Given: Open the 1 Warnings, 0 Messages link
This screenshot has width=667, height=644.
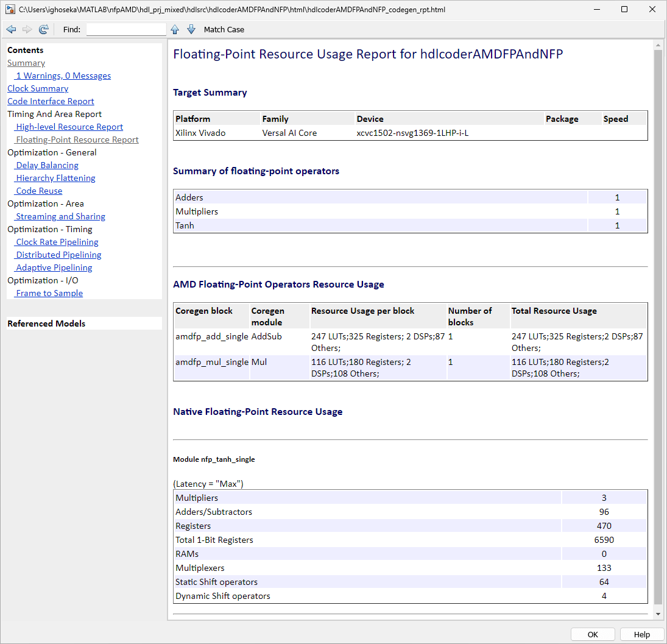Looking at the screenshot, I should coord(63,76).
